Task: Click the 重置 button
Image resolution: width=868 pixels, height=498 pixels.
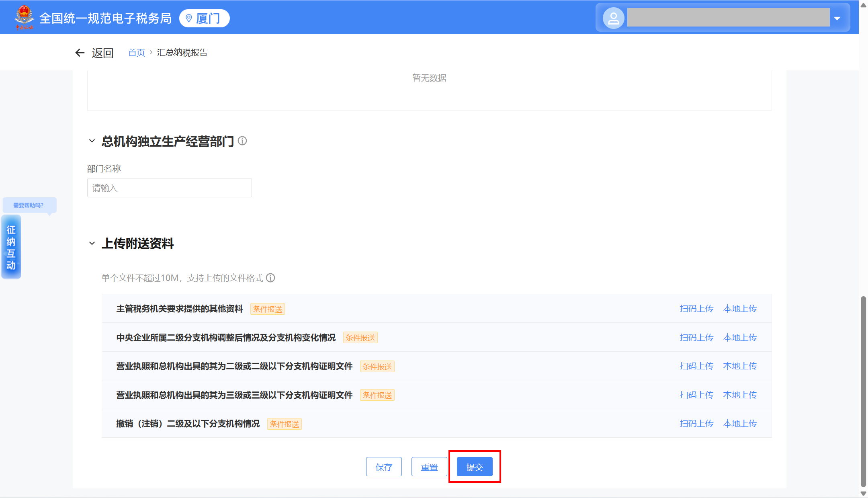Action: click(x=429, y=467)
